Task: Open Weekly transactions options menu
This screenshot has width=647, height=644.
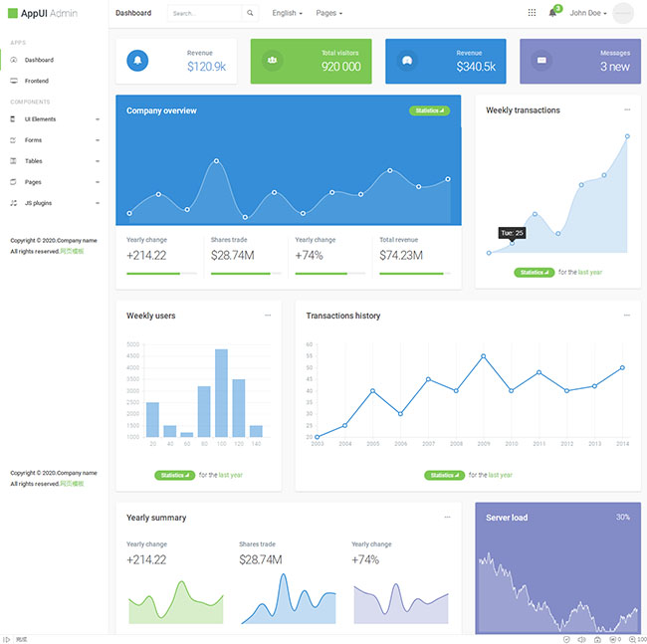Action: pyautogui.click(x=627, y=110)
